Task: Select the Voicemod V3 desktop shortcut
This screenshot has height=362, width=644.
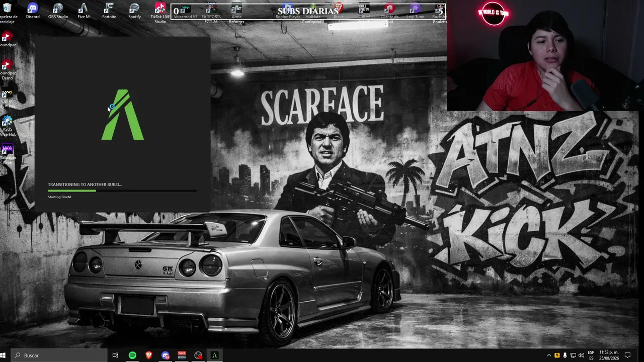Action: [186, 12]
